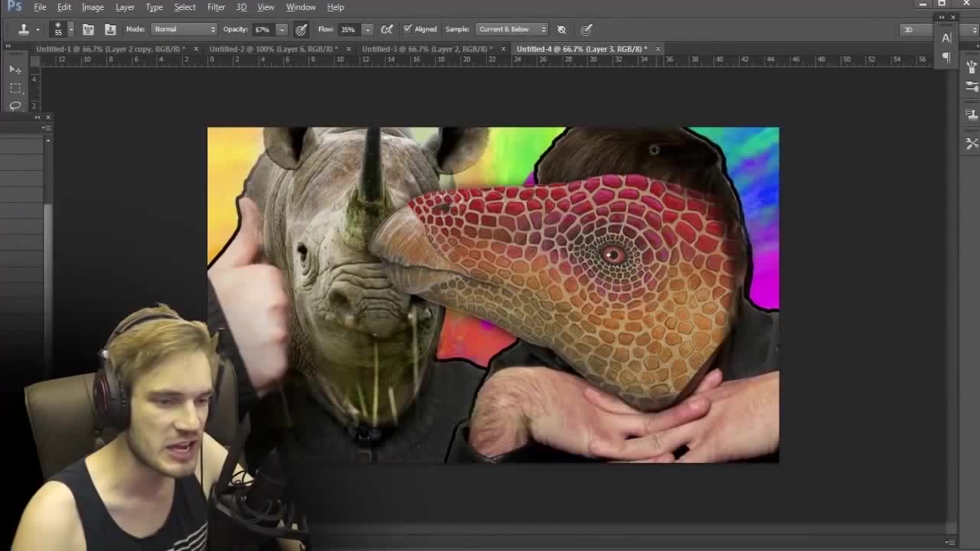Select the Rectangular Marquee tool
The height and width of the screenshot is (551, 980).
(15, 88)
